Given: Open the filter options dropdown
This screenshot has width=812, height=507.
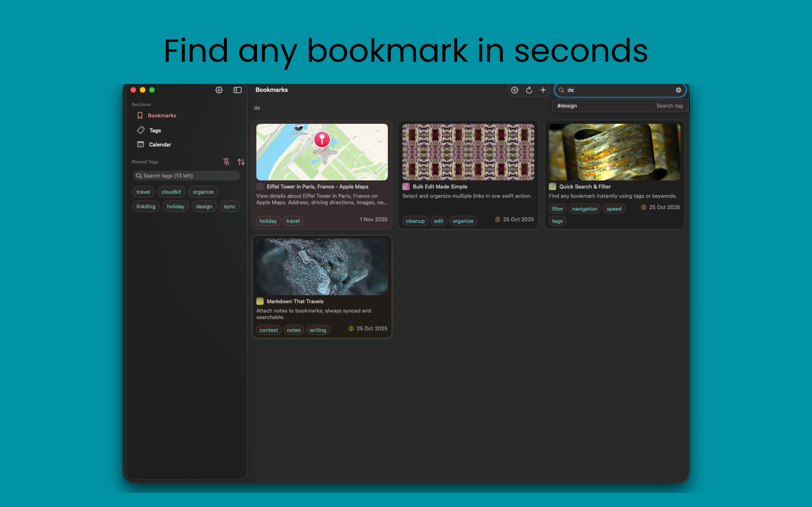Looking at the screenshot, I should point(515,90).
